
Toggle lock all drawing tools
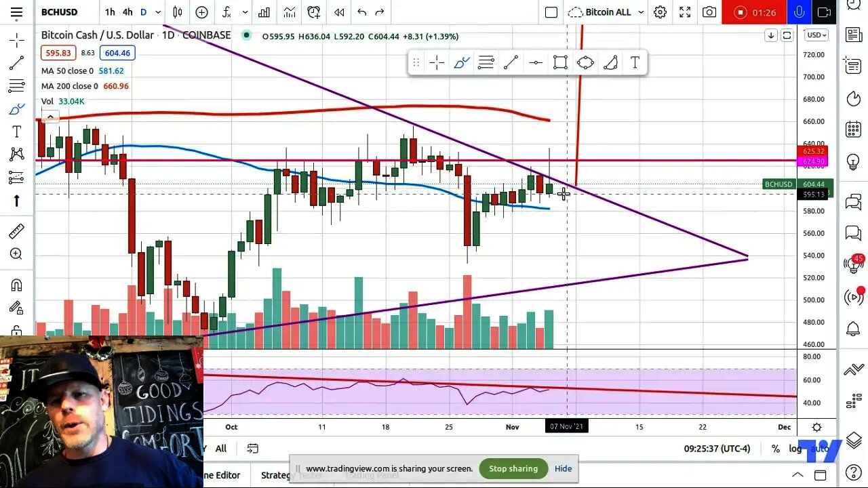click(x=16, y=331)
